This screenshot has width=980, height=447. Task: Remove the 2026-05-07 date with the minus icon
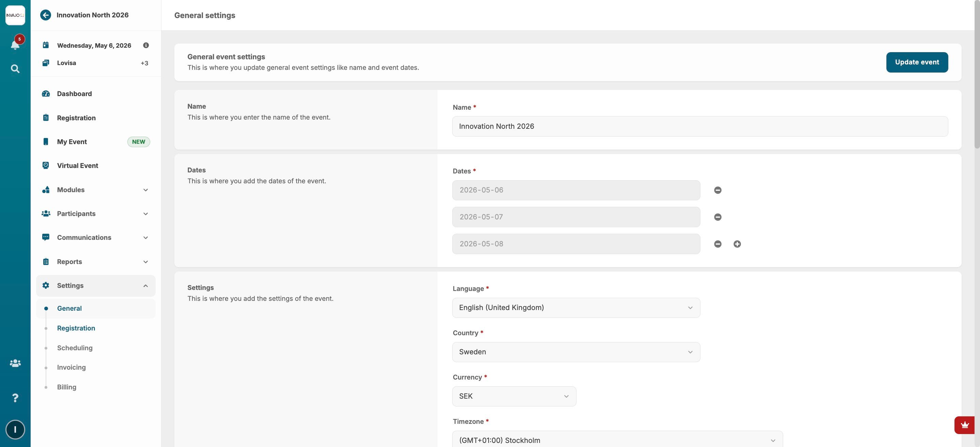pos(717,217)
